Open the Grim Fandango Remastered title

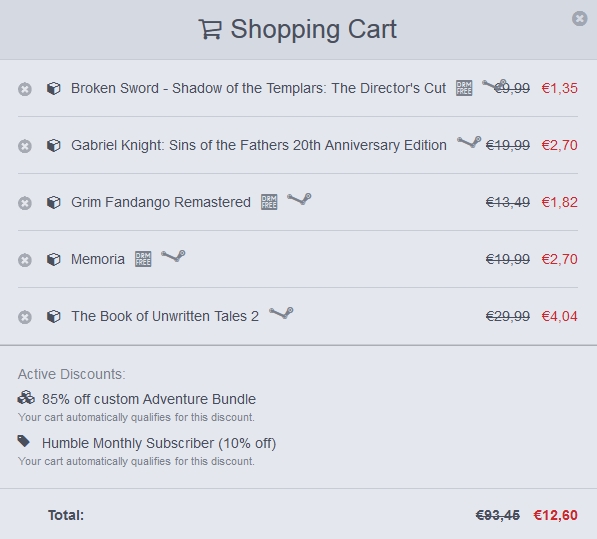pyautogui.click(x=161, y=203)
